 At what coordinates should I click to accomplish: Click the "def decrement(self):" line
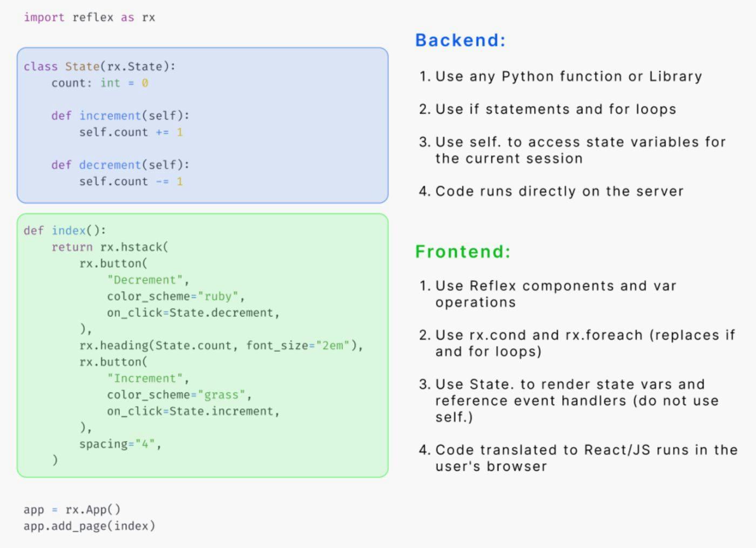point(120,165)
